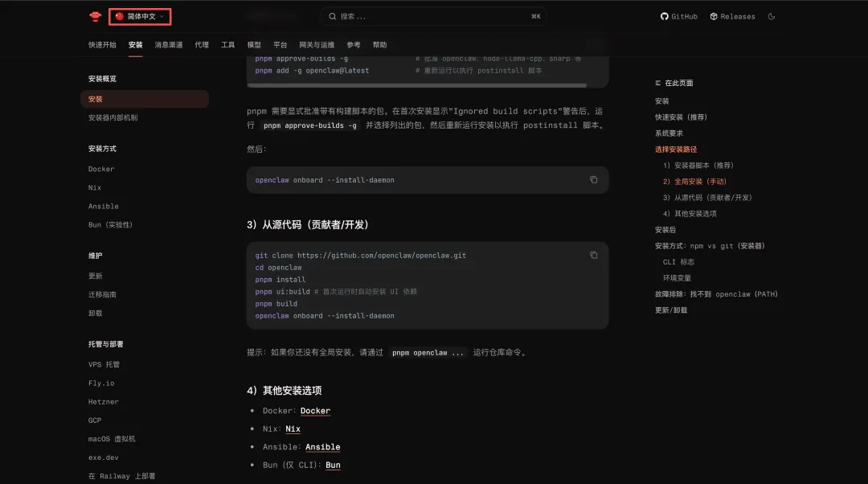Switch to the 工具 tab
Image resolution: width=868 pixels, height=484 pixels.
[228, 45]
